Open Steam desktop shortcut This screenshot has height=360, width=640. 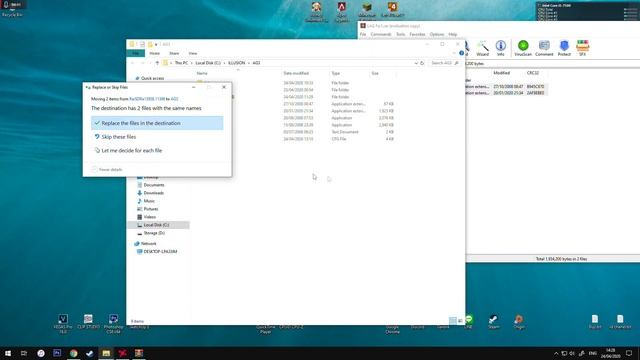click(x=493, y=322)
